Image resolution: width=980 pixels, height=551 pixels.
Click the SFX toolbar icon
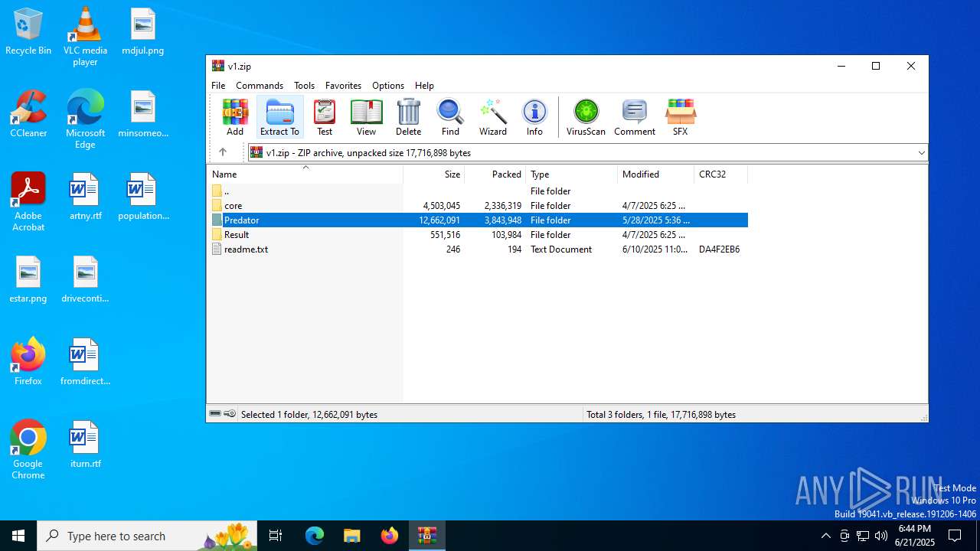tap(680, 117)
